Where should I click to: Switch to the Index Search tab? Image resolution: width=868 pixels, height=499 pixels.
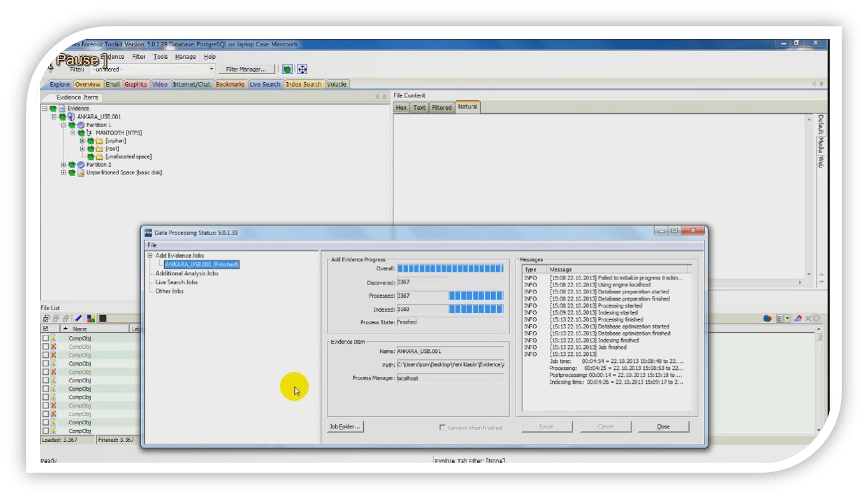point(303,85)
